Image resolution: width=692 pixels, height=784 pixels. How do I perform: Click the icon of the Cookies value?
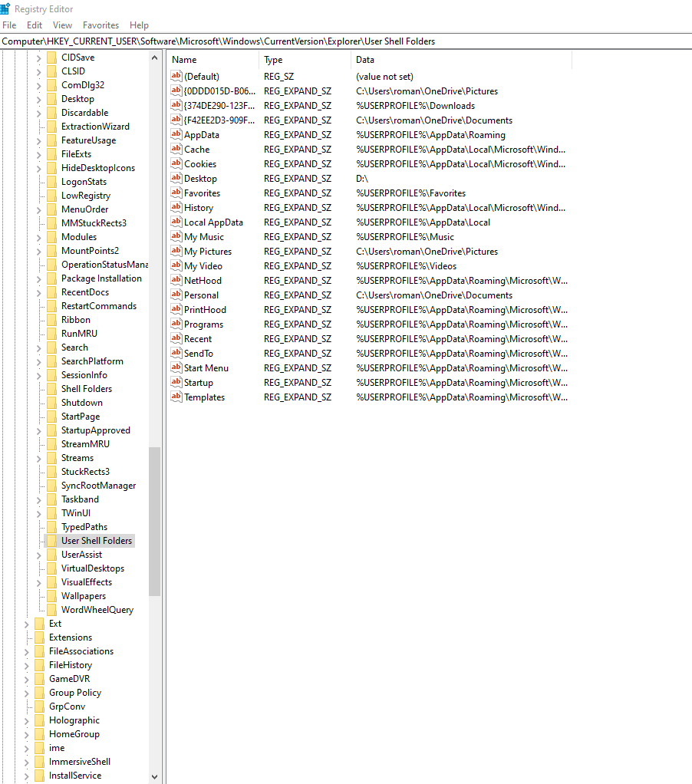176,163
